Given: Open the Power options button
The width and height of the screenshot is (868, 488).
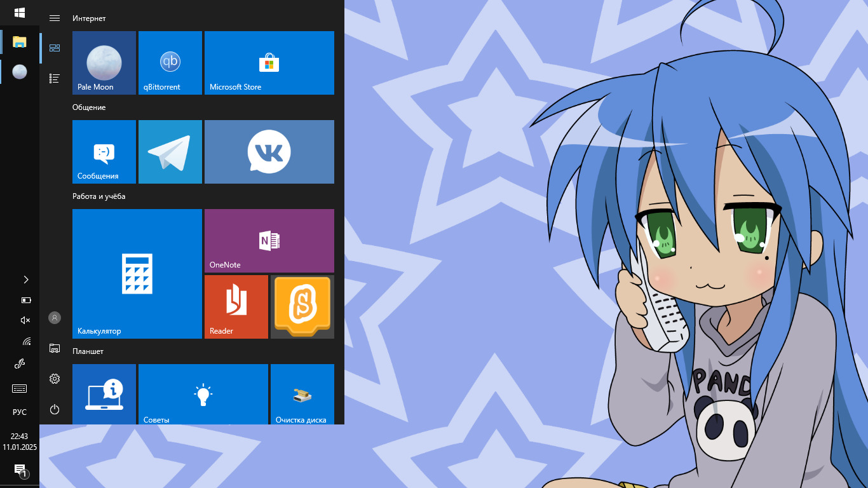Looking at the screenshot, I should [55, 409].
